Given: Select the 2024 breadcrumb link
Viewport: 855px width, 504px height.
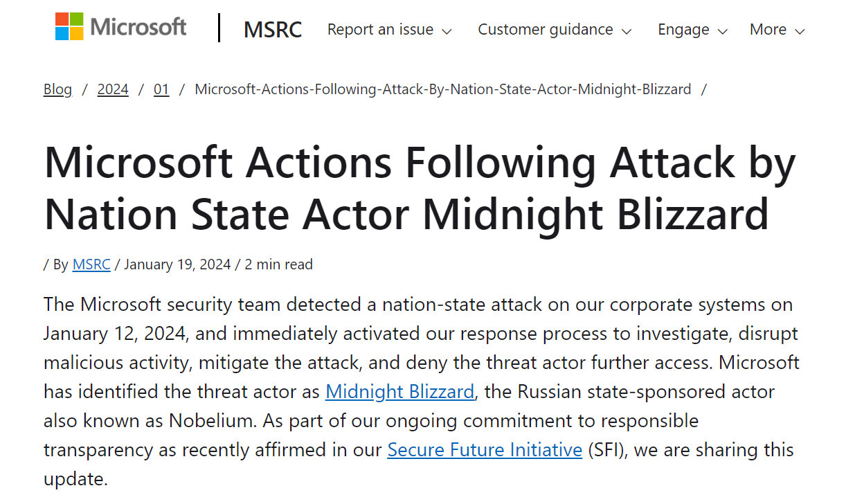Looking at the screenshot, I should 113,89.
